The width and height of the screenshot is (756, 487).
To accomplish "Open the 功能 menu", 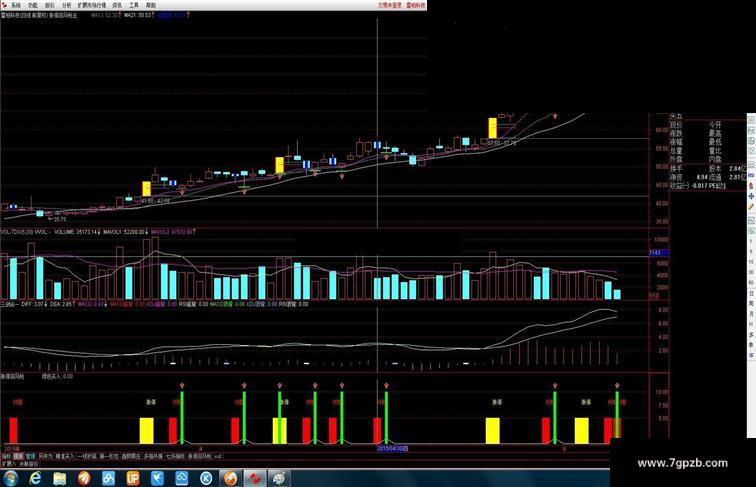I will click(33, 5).
